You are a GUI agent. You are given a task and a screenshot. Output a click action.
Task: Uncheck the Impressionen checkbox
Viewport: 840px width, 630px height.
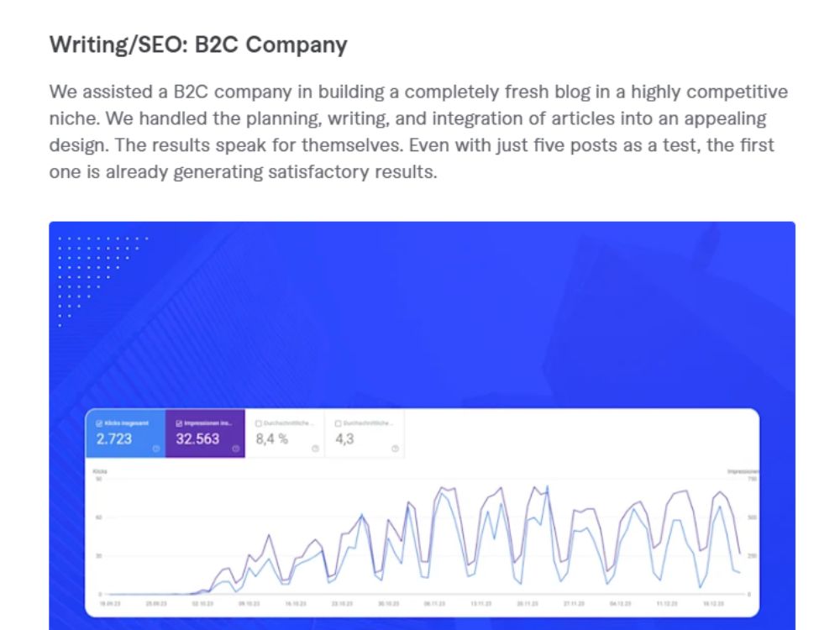click(x=179, y=423)
